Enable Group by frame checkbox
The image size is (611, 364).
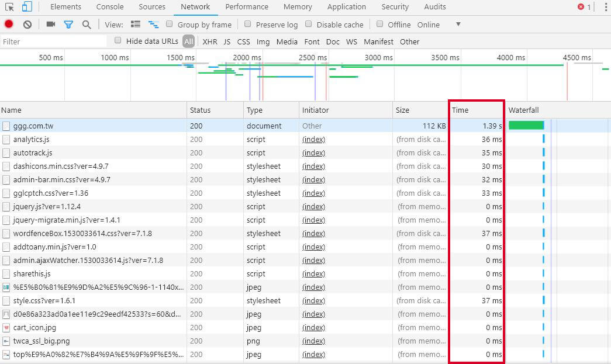pos(169,24)
